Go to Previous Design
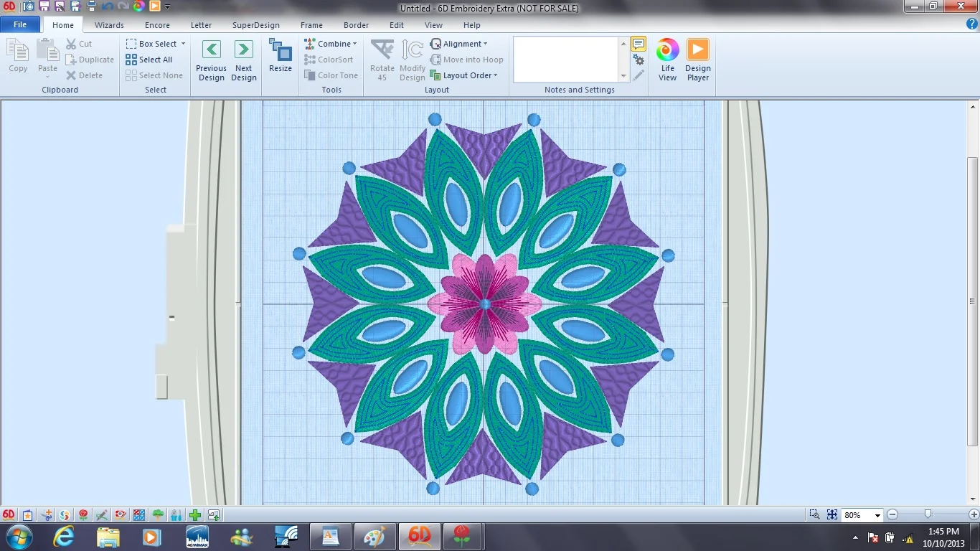Image resolution: width=980 pixels, height=551 pixels. 211,60
